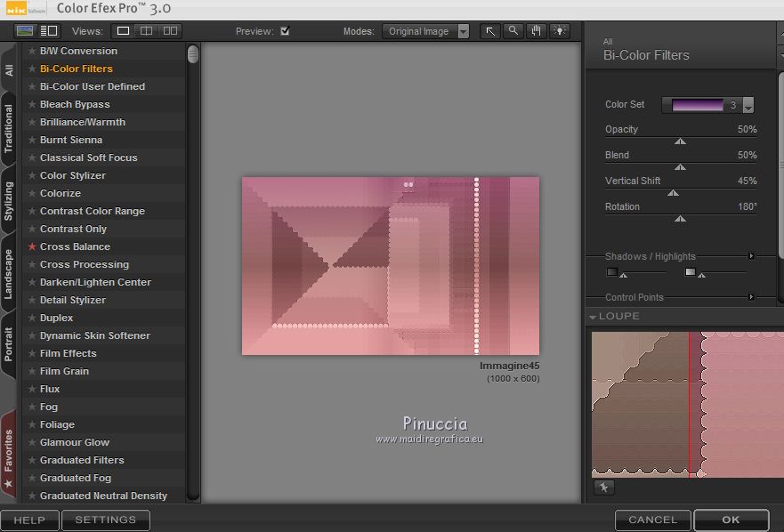Toggle favorite star for Colorize

coord(32,193)
